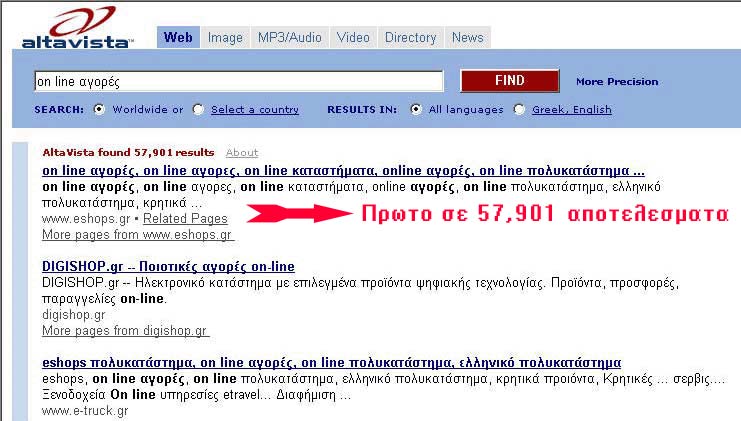
Task: Switch to the Video tab
Action: coord(353,38)
